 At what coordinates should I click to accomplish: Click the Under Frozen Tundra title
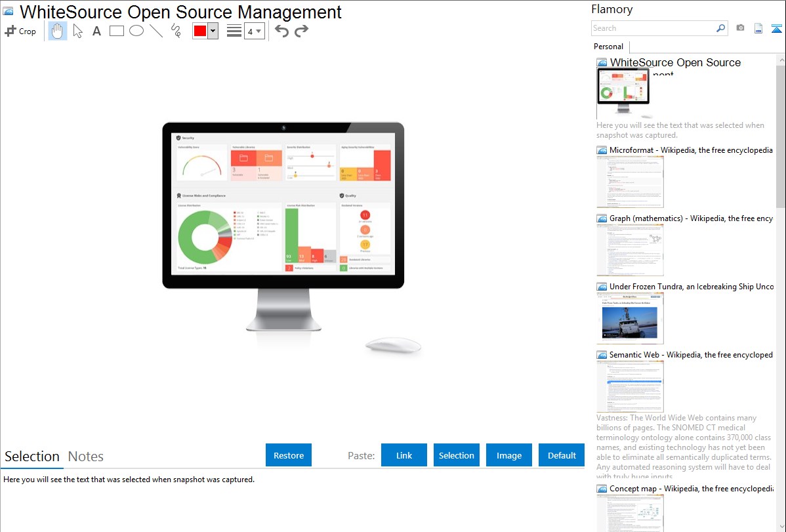(692, 286)
